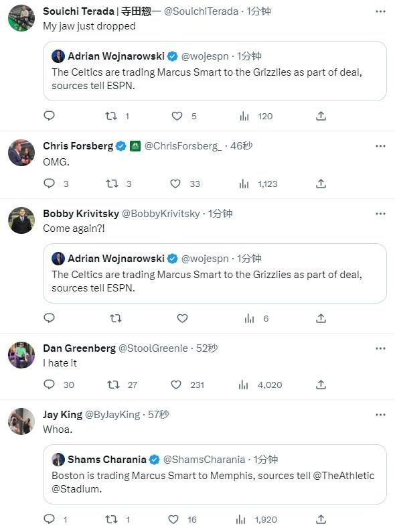This screenshot has width=395, height=532.
Task: Open more options on Jay King's tweet
Action: (x=380, y=415)
